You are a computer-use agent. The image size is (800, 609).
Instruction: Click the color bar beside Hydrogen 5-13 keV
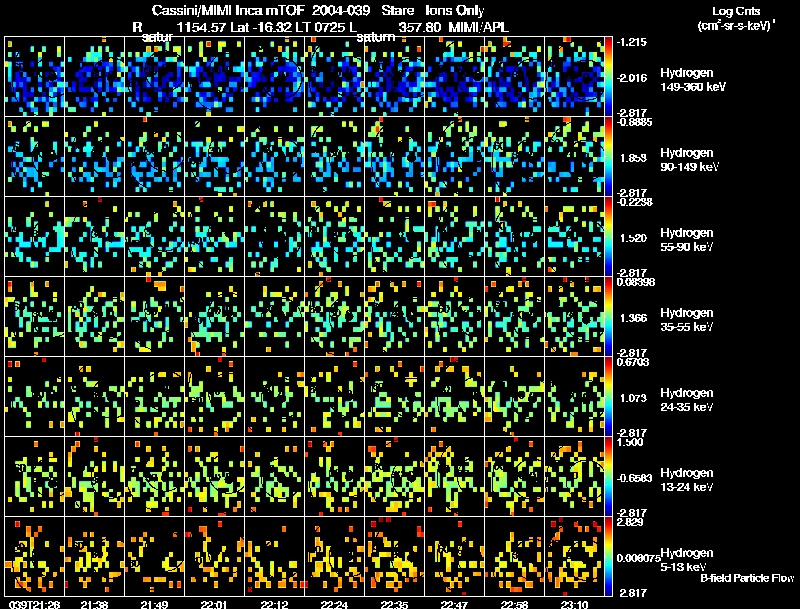pos(608,556)
